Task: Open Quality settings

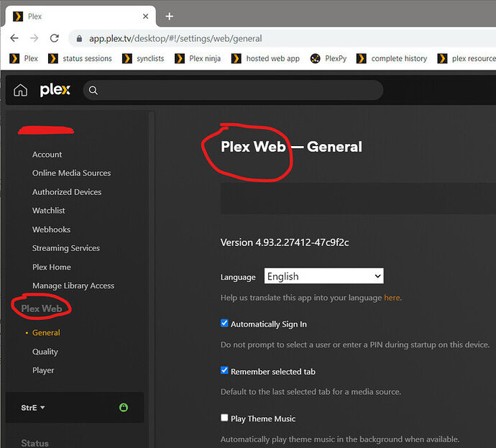Action: point(45,352)
